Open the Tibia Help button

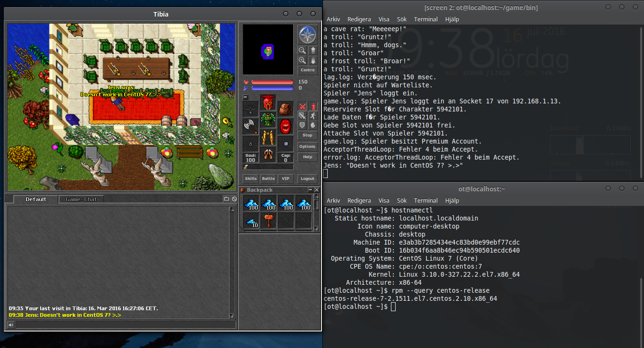307,157
